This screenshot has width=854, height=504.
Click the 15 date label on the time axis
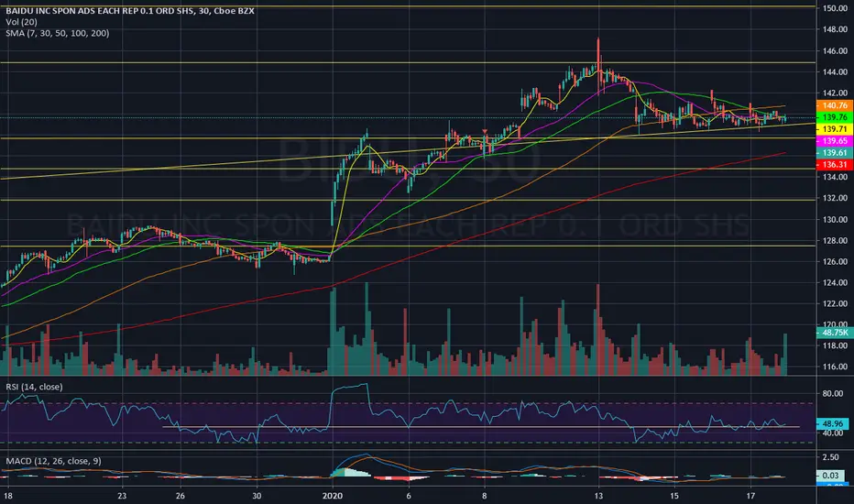point(674,496)
